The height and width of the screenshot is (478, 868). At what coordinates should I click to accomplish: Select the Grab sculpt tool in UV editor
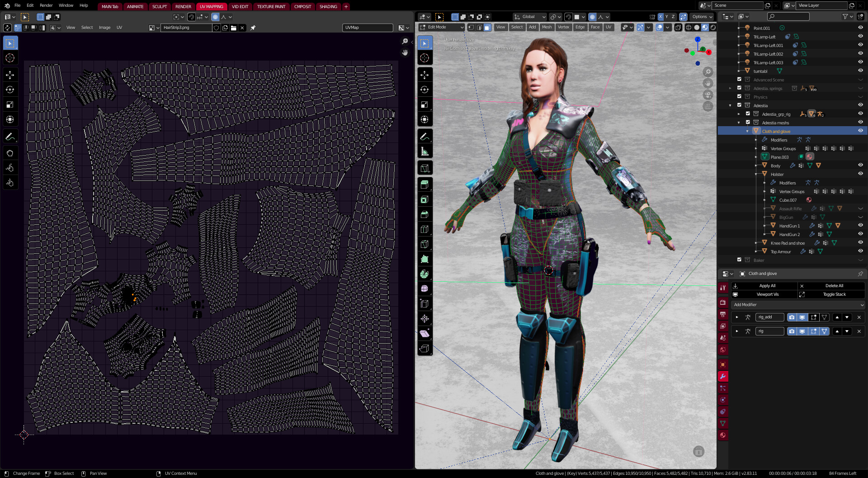(x=10, y=153)
